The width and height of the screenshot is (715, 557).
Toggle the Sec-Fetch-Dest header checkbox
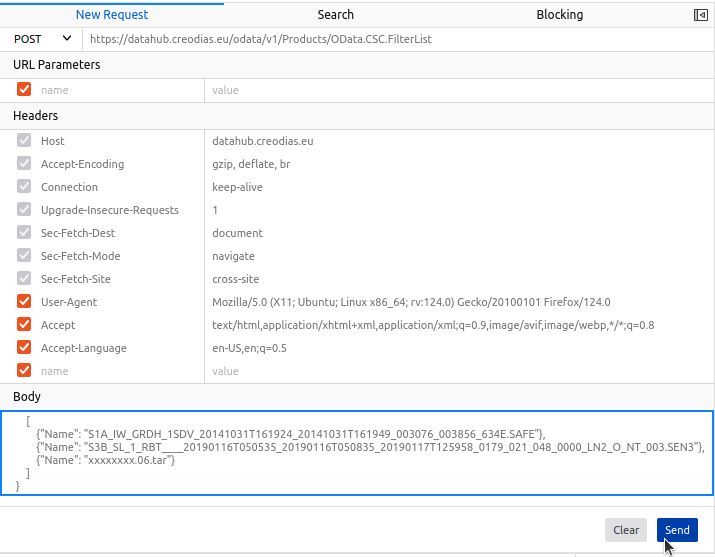24,232
